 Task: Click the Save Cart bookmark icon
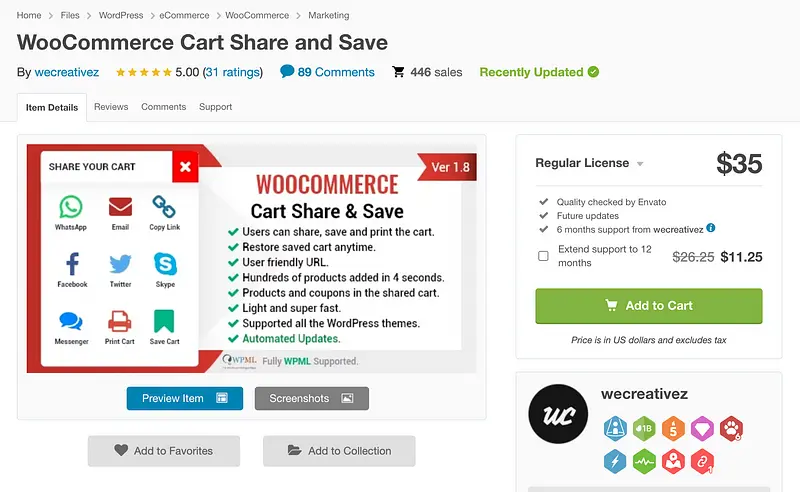165,321
